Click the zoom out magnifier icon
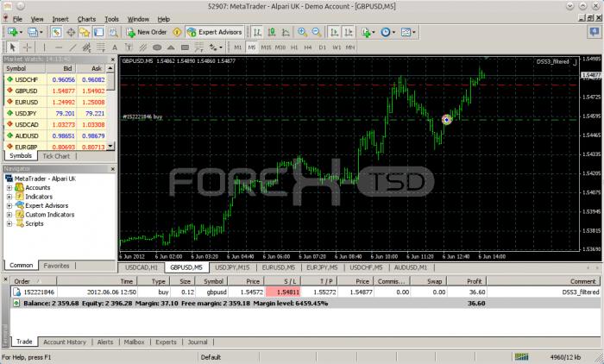 (317, 33)
